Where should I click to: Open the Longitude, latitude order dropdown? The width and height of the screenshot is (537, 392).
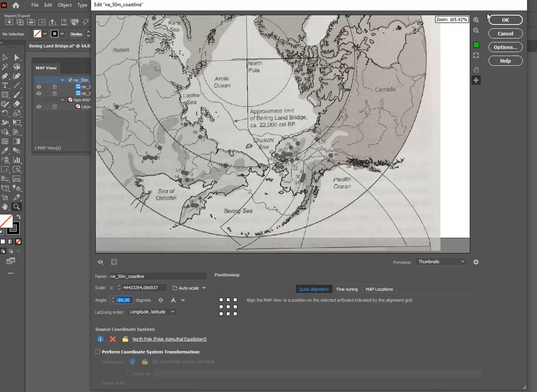pyautogui.click(x=152, y=312)
